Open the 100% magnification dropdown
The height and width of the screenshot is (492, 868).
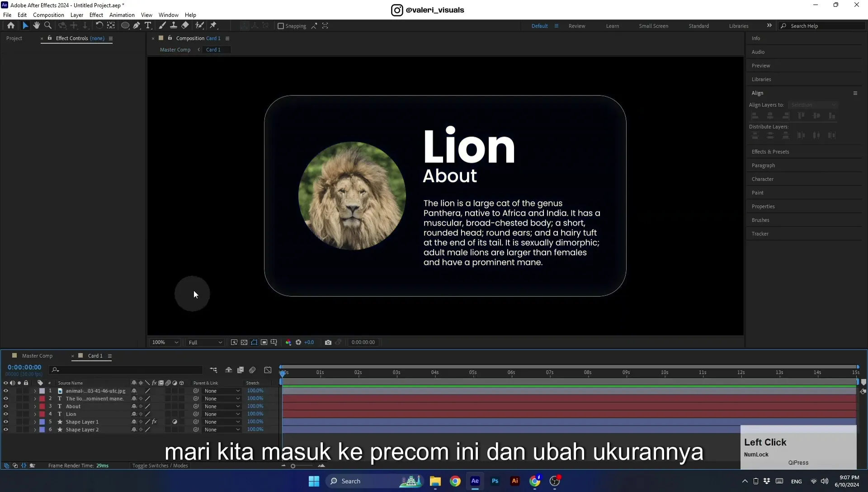(x=165, y=342)
